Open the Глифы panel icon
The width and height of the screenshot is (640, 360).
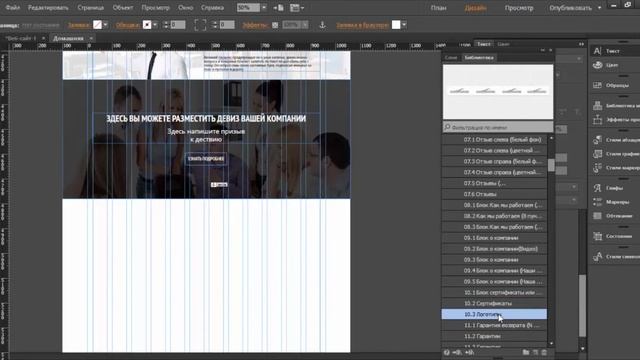coord(598,188)
